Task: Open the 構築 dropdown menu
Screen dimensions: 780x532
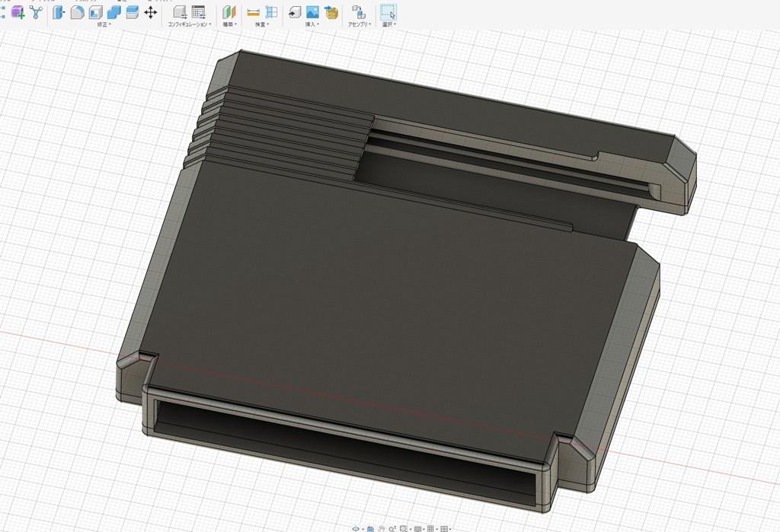Action: pyautogui.click(x=229, y=24)
